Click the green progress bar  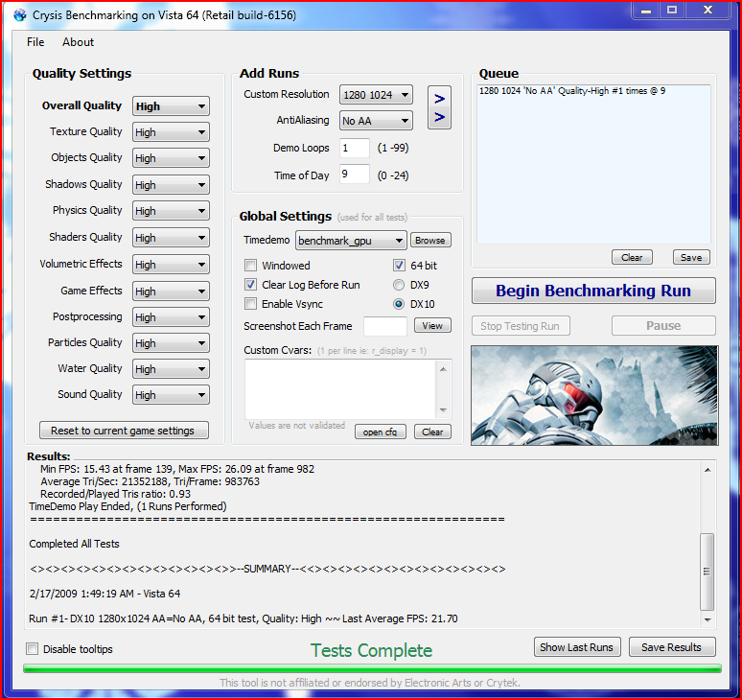[372, 668]
